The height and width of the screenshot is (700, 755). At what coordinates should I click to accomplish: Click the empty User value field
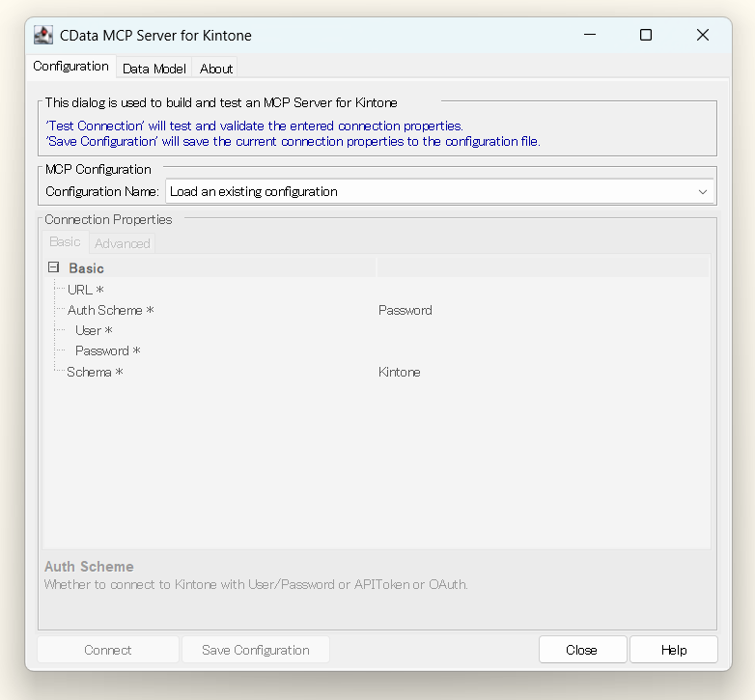point(543,330)
